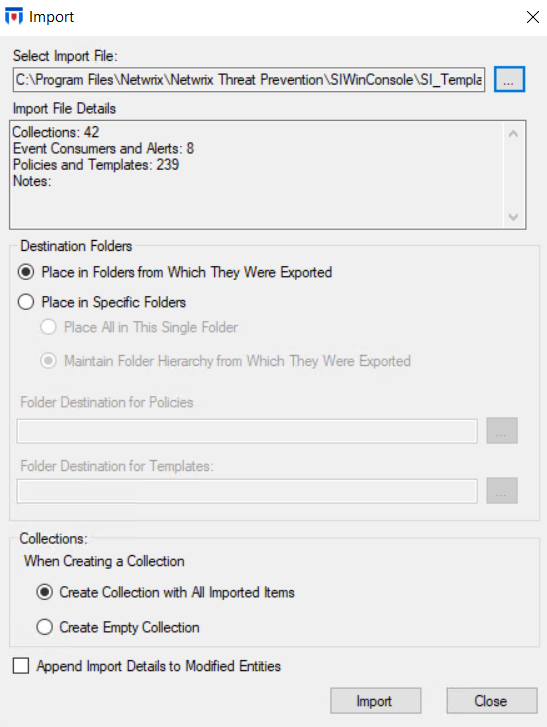Click the Folder Destination for Policies field
The image size is (547, 727).
click(247, 431)
